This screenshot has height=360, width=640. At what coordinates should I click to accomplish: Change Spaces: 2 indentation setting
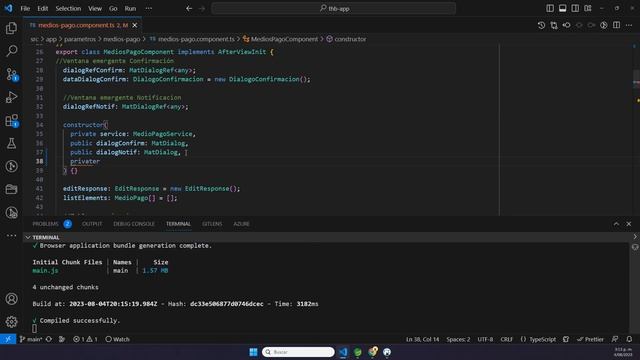(x=458, y=339)
